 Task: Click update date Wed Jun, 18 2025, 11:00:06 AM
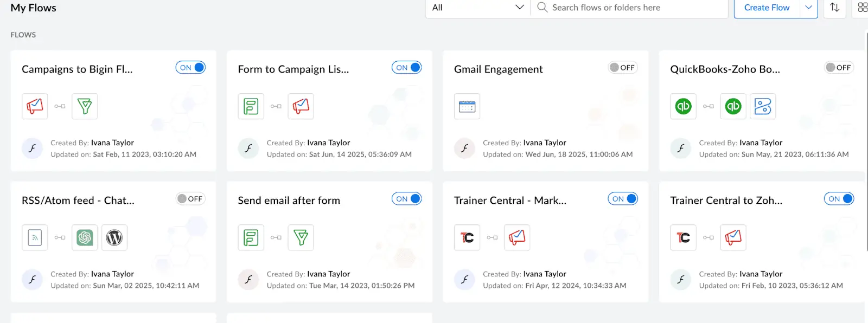tap(579, 154)
